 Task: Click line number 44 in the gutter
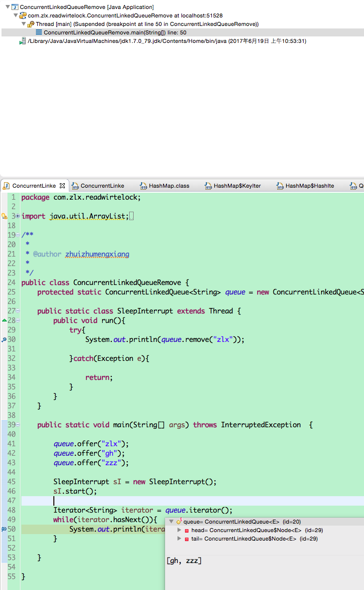pos(11,472)
